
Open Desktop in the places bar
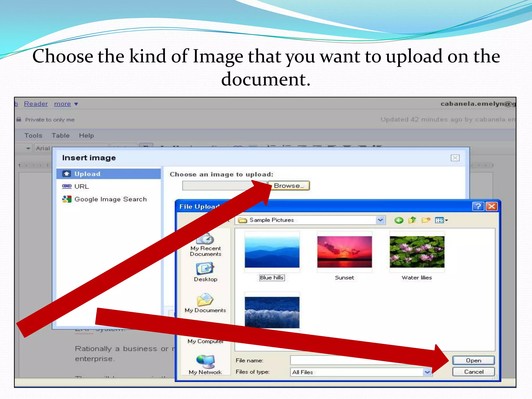click(205, 272)
